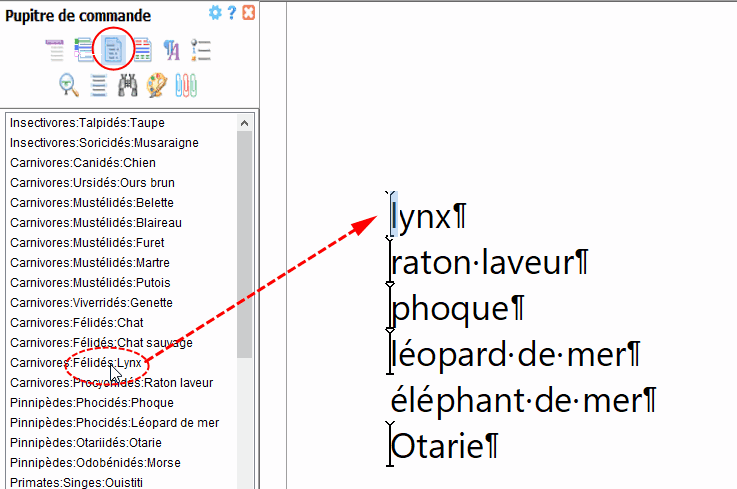Click the word phoque in the document
The image size is (737, 489).
tap(449, 309)
